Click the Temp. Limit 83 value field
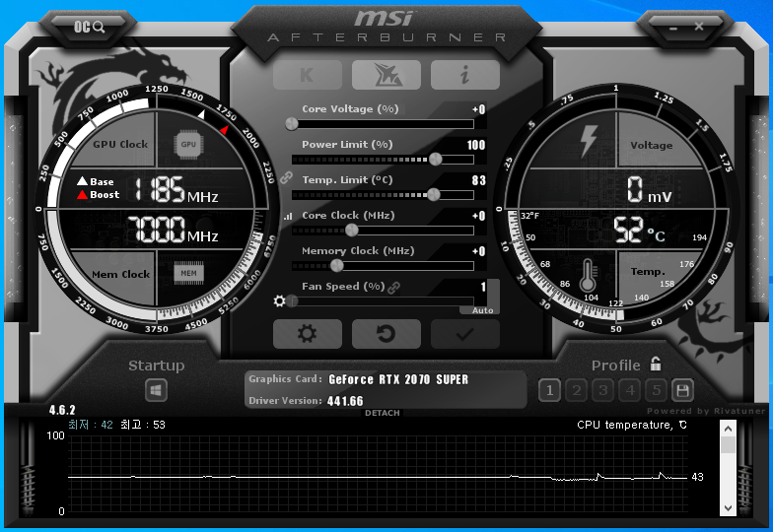Viewport: 773px width, 532px height. click(478, 180)
